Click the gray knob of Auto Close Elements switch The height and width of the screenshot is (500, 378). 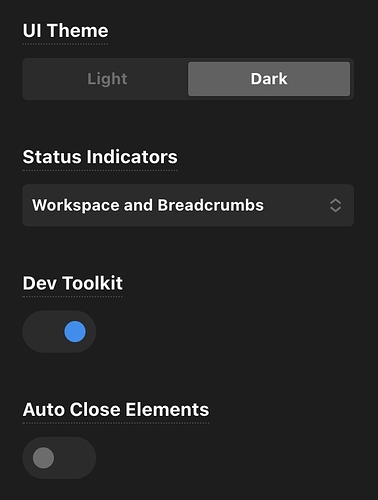43,458
